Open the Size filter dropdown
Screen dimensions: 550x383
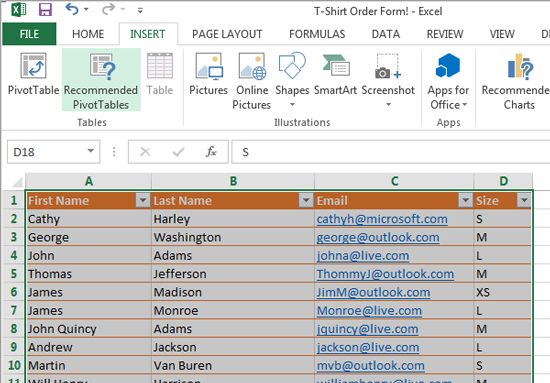pyautogui.click(x=524, y=200)
